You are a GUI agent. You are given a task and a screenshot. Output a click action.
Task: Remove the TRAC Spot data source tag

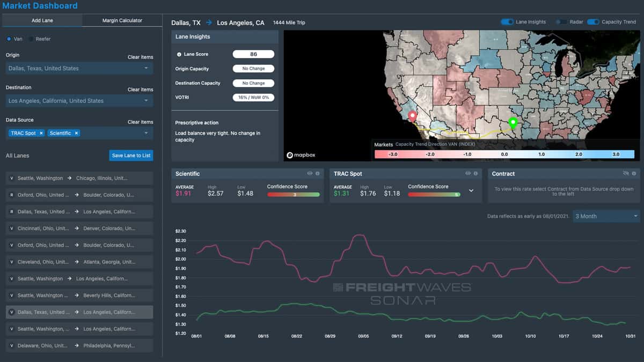click(41, 133)
